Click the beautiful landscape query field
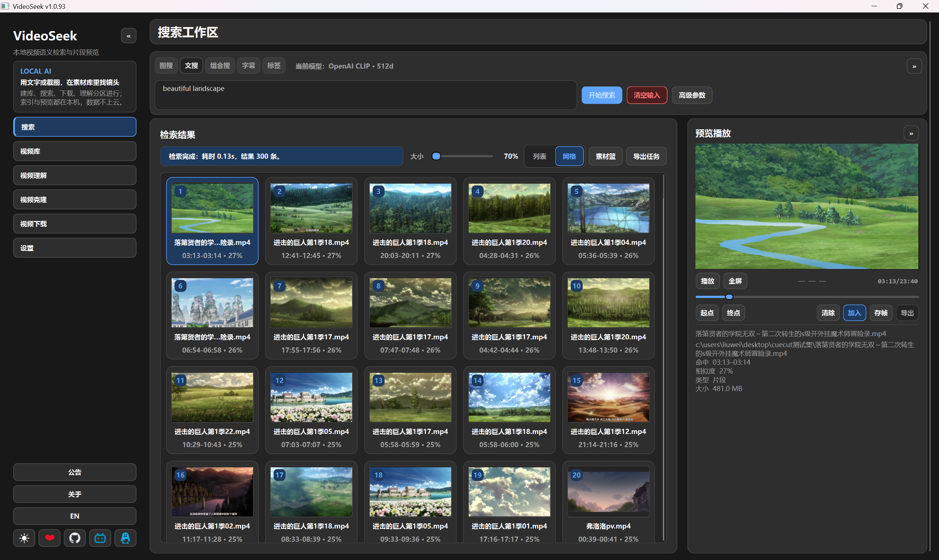939x560 pixels. pos(365,95)
